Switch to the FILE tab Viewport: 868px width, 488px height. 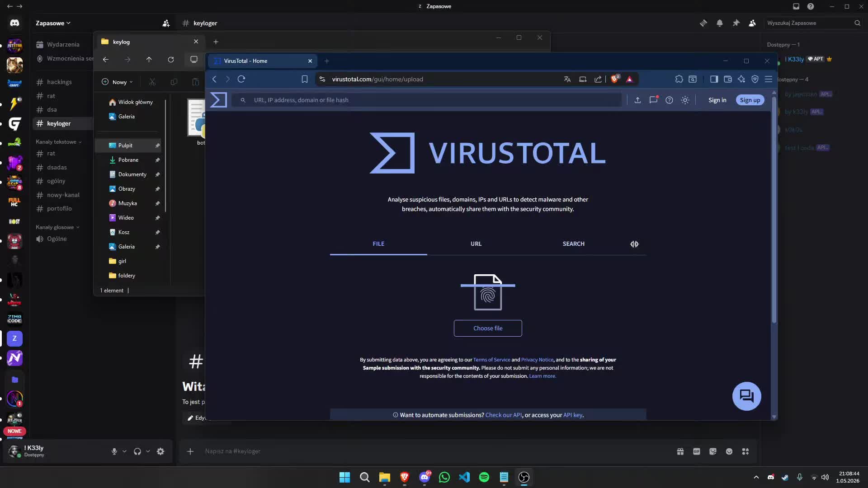pyautogui.click(x=378, y=244)
